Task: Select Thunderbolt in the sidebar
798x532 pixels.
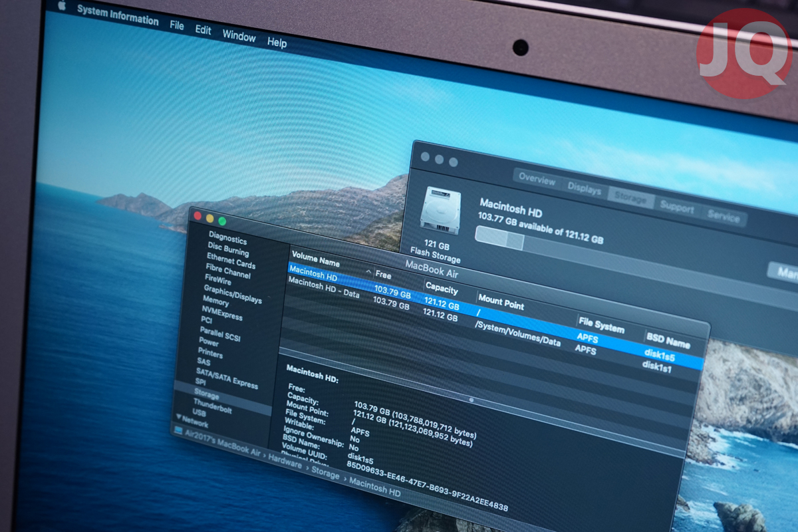Action: pos(212,407)
